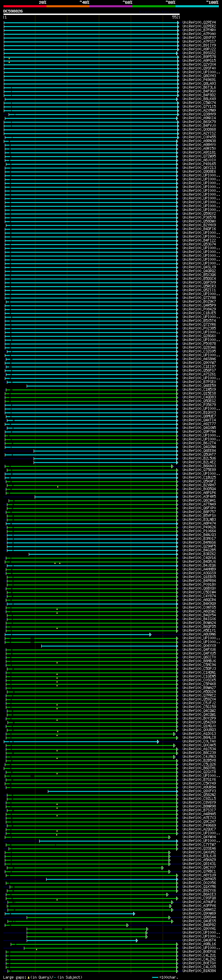Click the white query sequence ruler bar

coord(92,15)
